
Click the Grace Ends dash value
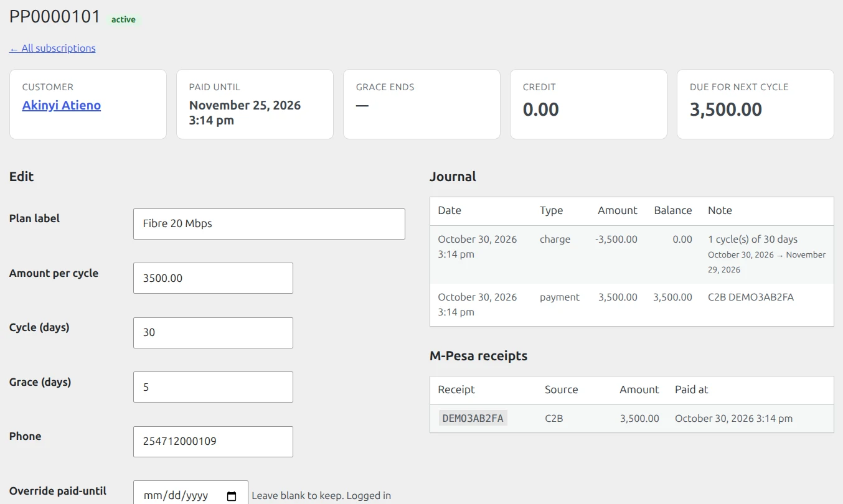(362, 106)
